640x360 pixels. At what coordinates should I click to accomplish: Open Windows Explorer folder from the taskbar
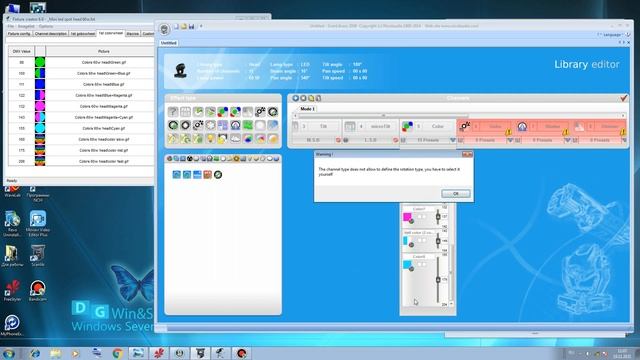(56, 353)
